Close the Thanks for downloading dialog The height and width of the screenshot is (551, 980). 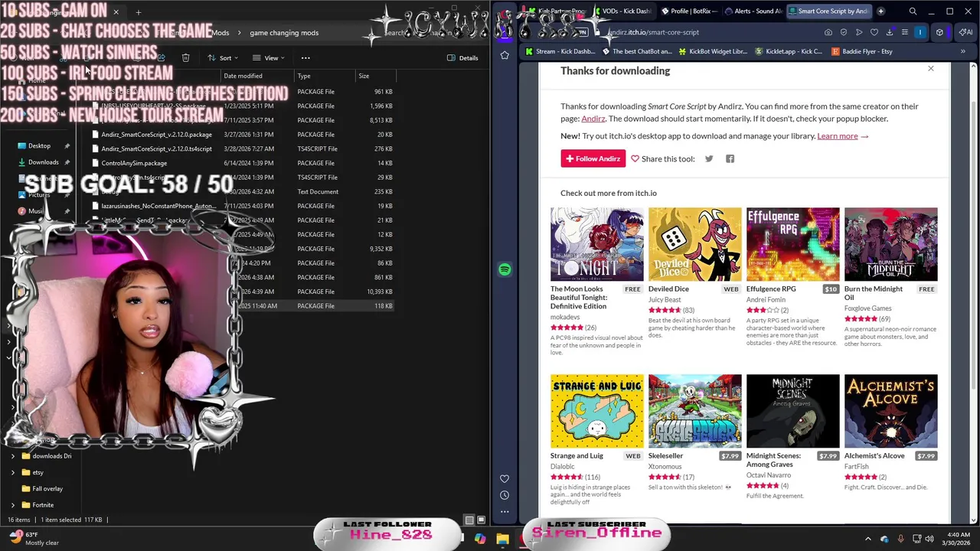point(931,69)
